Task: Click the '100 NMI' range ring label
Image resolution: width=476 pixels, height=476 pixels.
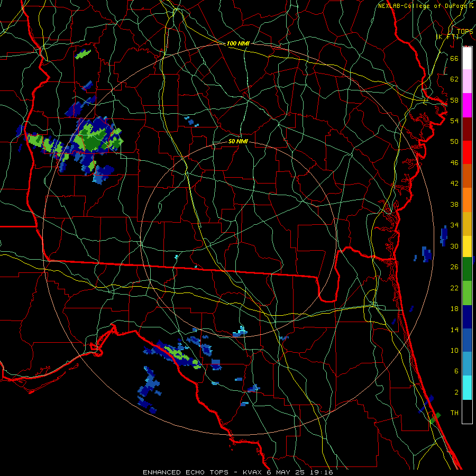Action: click(x=238, y=43)
